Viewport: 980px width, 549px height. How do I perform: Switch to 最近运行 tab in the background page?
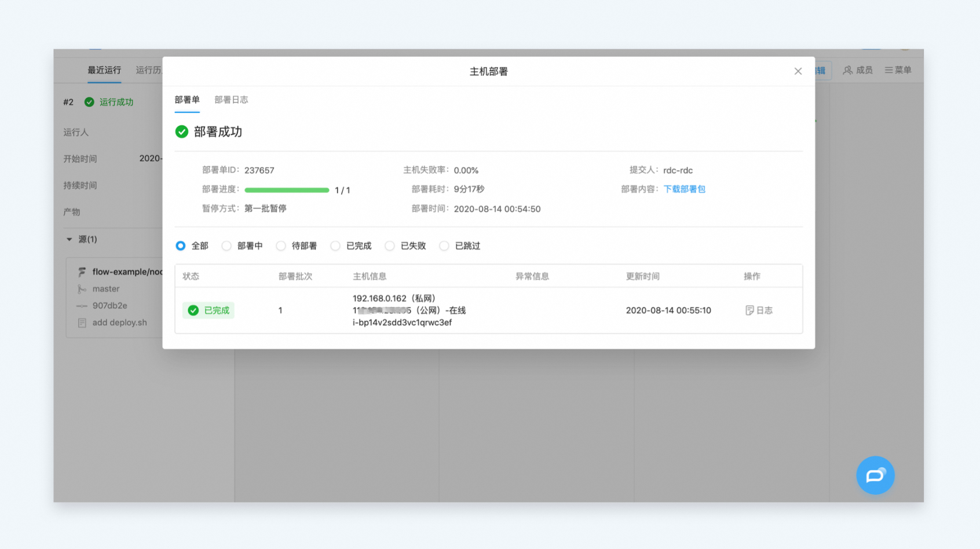coord(104,70)
